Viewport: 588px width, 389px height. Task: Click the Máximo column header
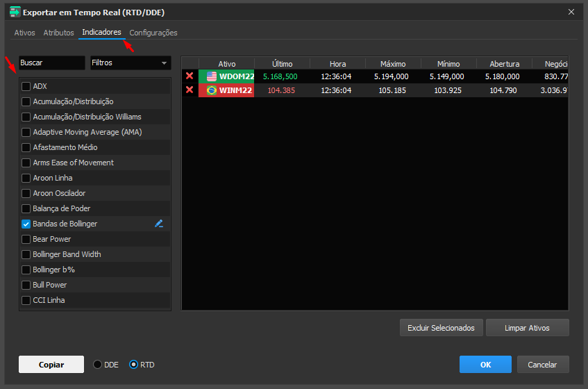(393, 64)
